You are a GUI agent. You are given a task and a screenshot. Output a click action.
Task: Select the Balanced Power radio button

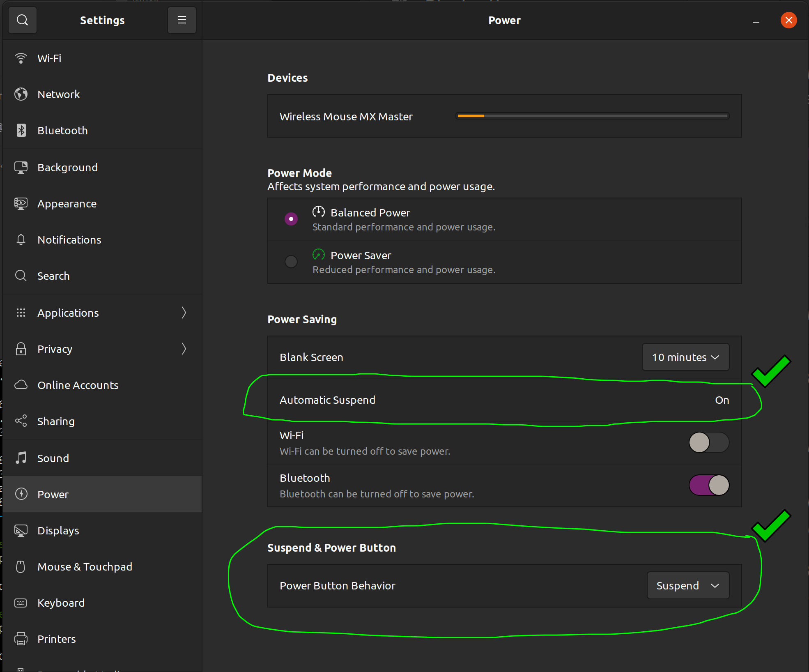pyautogui.click(x=291, y=219)
